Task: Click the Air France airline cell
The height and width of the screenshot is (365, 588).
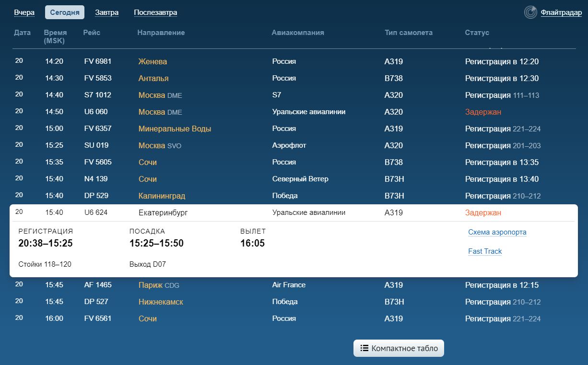Action: 289,285
